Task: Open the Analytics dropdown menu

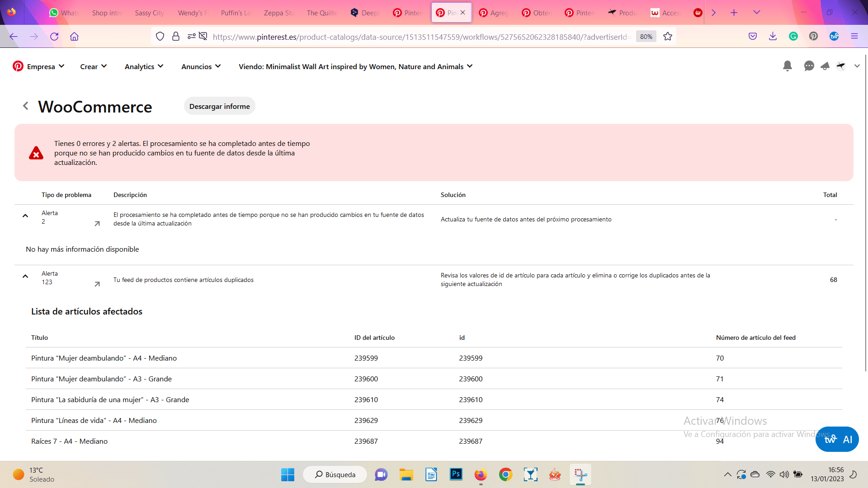Action: [144, 66]
